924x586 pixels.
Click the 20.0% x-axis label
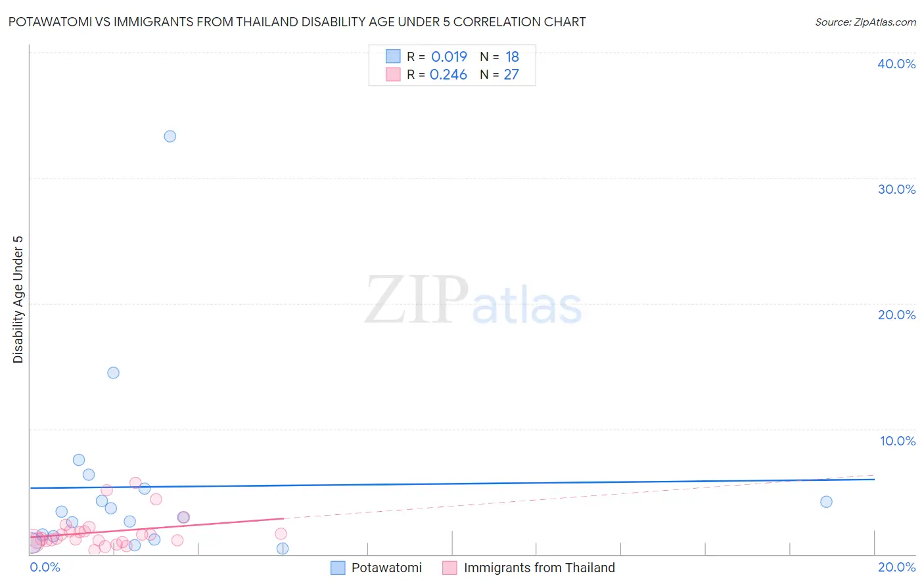(896, 567)
